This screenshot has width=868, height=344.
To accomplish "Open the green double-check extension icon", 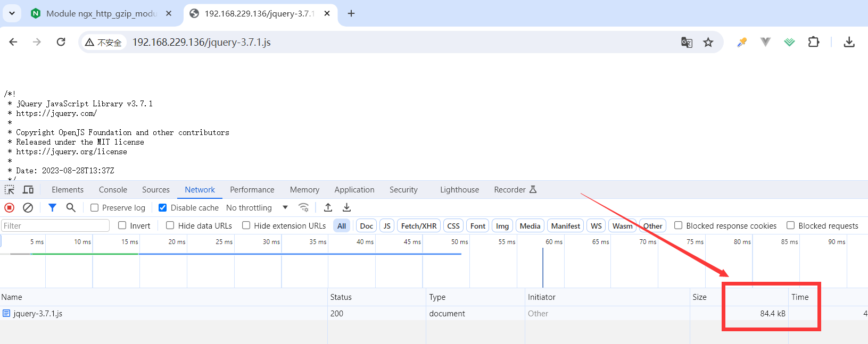I will (x=790, y=42).
